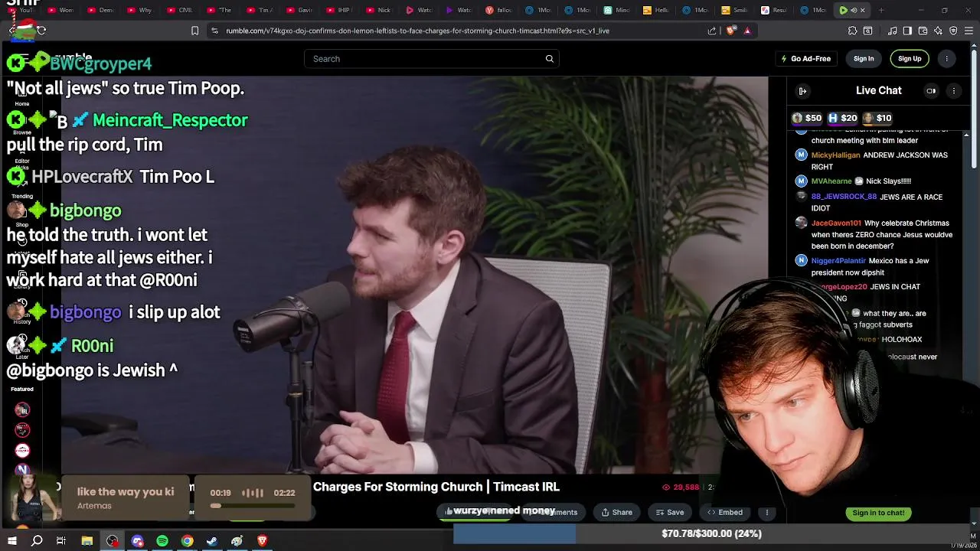980x551 pixels.
Task: Click the 29,588 viewer count
Action: pos(681,487)
